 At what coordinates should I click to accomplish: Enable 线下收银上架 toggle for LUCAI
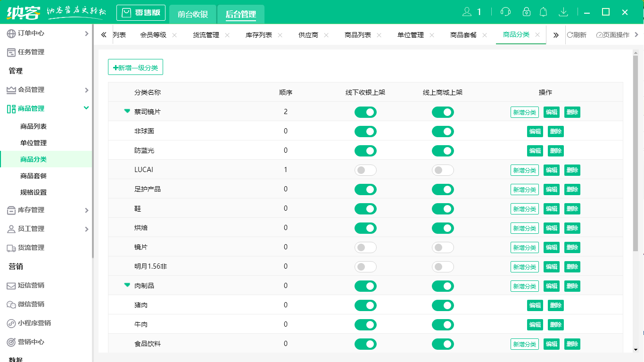coord(365,170)
